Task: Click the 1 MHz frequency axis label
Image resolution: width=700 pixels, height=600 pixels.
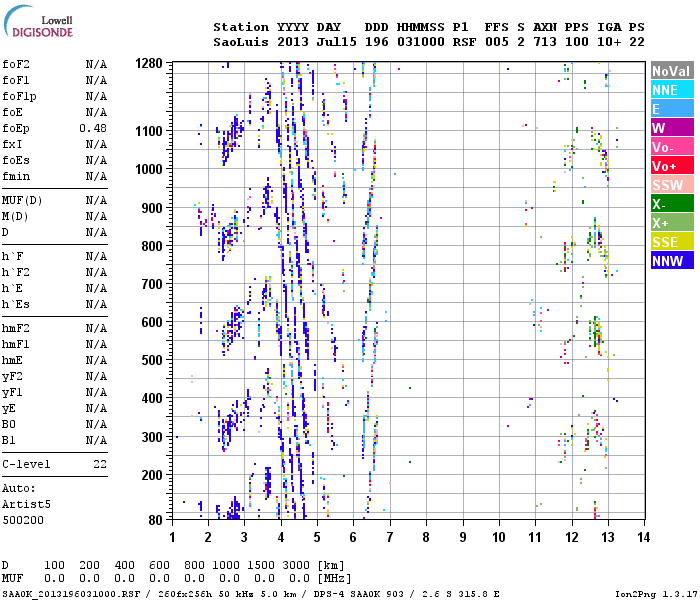Action: 172,537
